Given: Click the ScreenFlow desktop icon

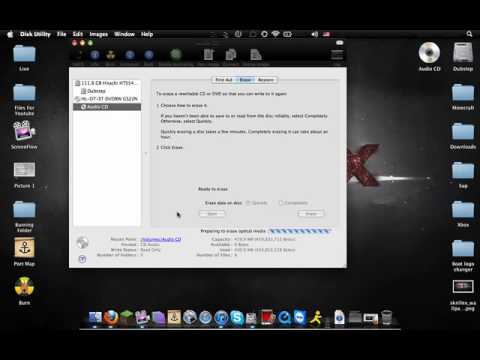Looking at the screenshot, I should [x=24, y=131].
